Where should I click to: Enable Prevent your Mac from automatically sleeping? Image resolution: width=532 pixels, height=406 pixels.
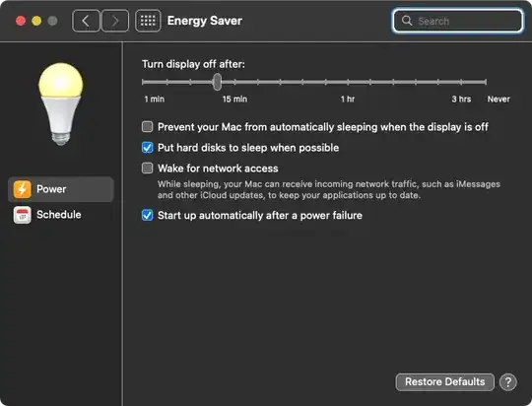pos(147,127)
